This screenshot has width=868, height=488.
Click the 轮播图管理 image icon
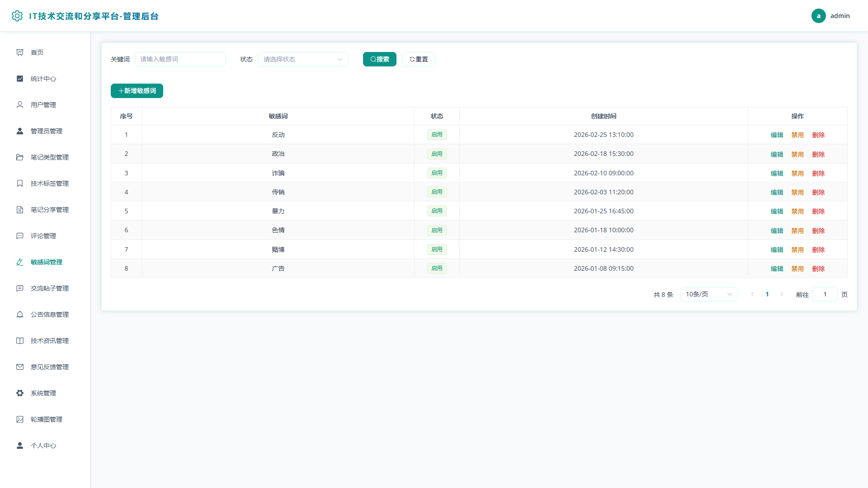coord(20,419)
